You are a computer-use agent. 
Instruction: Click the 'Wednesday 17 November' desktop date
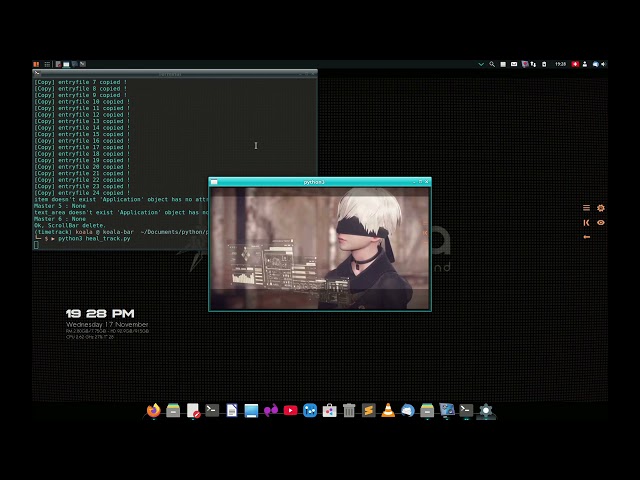tap(107, 324)
